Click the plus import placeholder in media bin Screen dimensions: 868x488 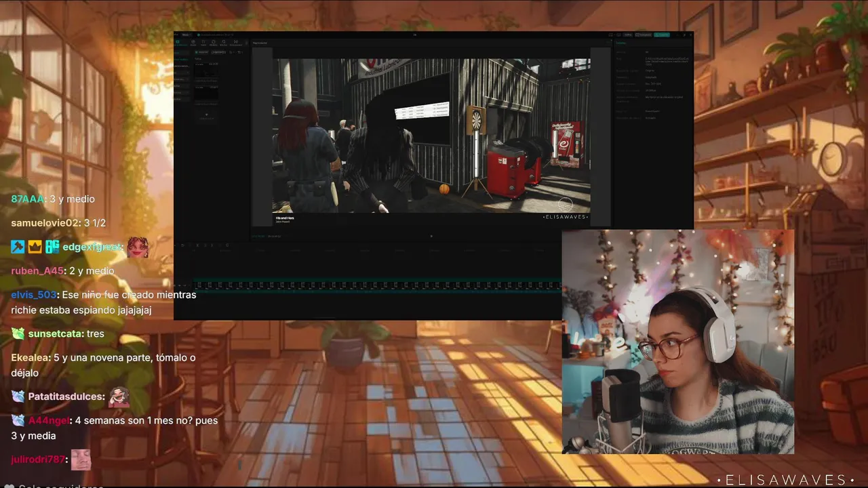207,115
